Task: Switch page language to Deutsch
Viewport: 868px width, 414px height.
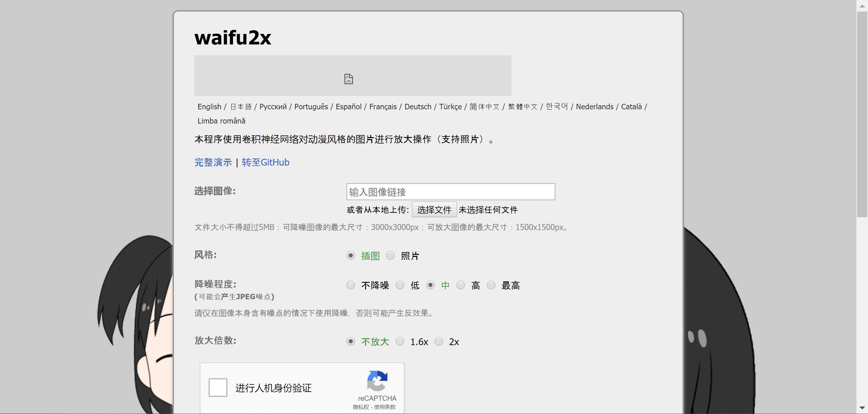Action: coord(417,106)
